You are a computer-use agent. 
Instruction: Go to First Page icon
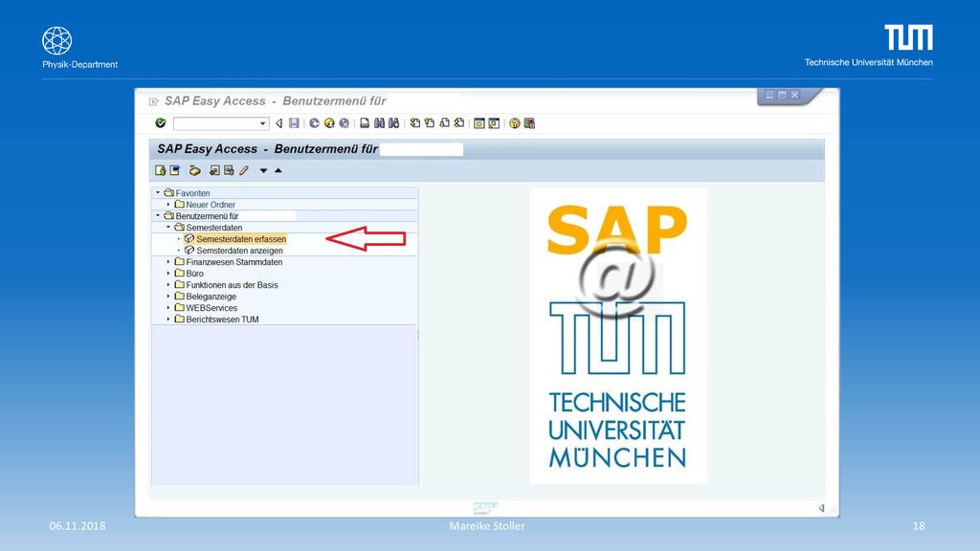click(x=415, y=123)
